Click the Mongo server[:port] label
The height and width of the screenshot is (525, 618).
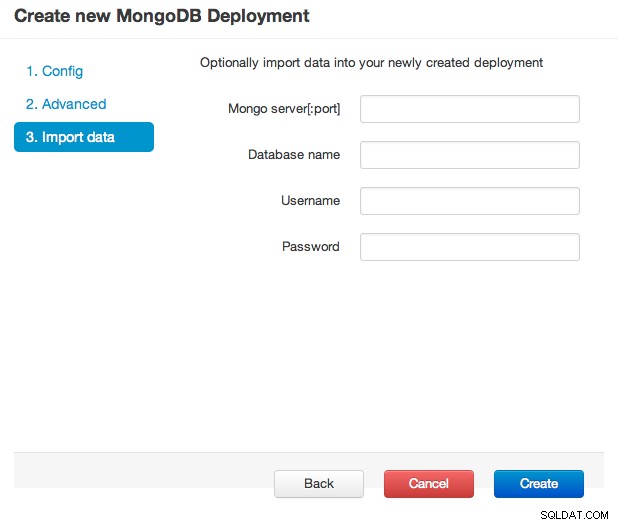(x=284, y=109)
